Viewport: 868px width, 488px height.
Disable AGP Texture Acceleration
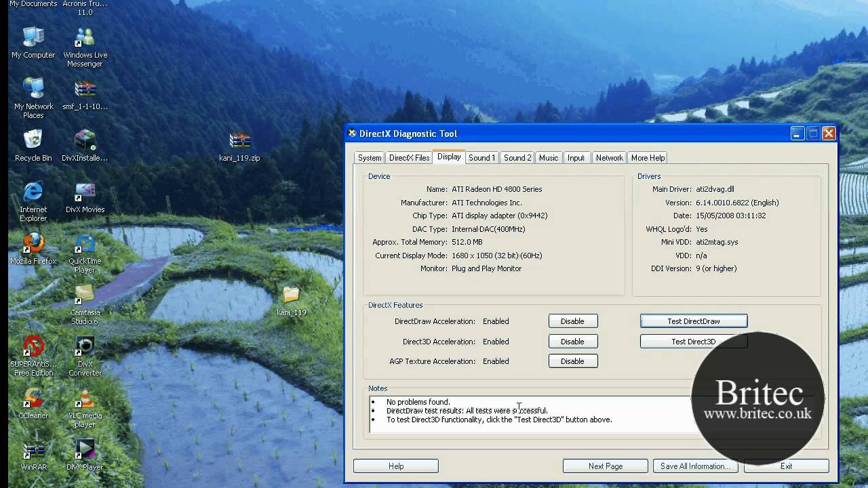[572, 361]
